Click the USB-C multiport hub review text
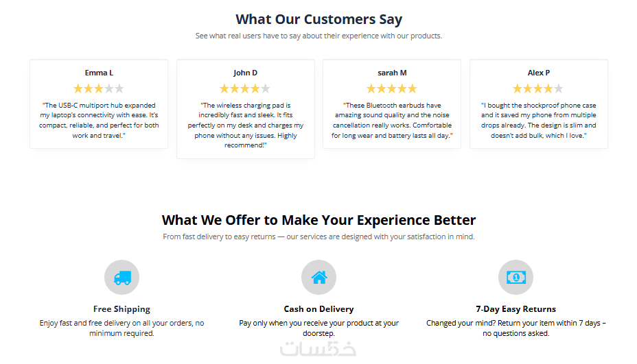Image resolution: width=637 pixels, height=364 pixels. pyautogui.click(x=99, y=121)
